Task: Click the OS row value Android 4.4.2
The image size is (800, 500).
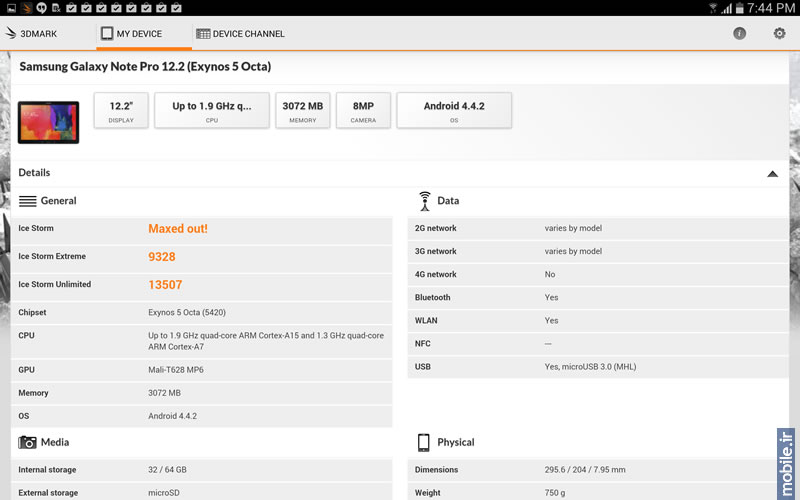Action: (x=172, y=416)
